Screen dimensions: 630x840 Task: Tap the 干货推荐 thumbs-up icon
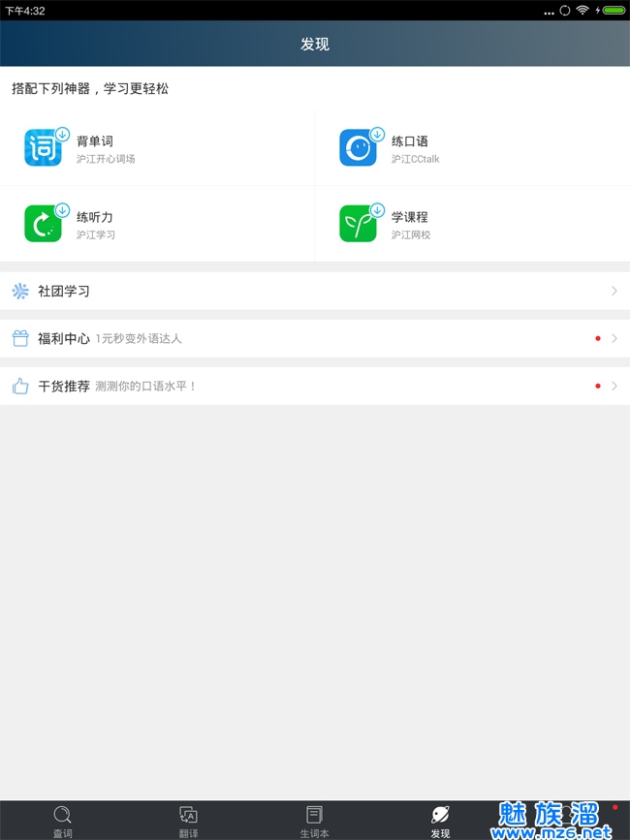point(20,386)
